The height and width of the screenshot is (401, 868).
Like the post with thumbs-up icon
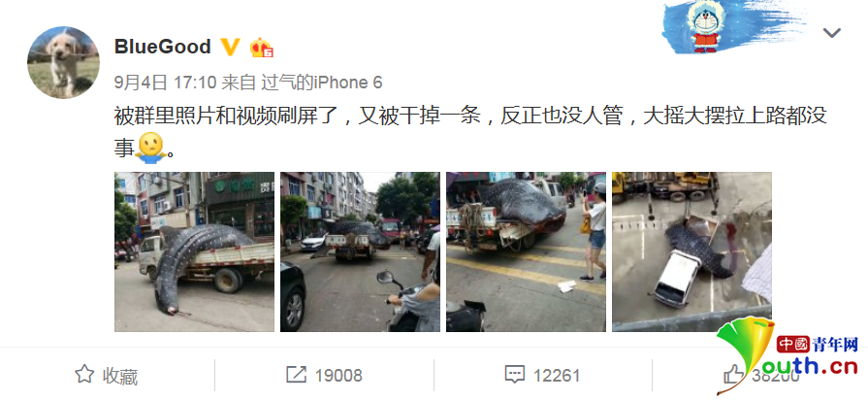(734, 375)
